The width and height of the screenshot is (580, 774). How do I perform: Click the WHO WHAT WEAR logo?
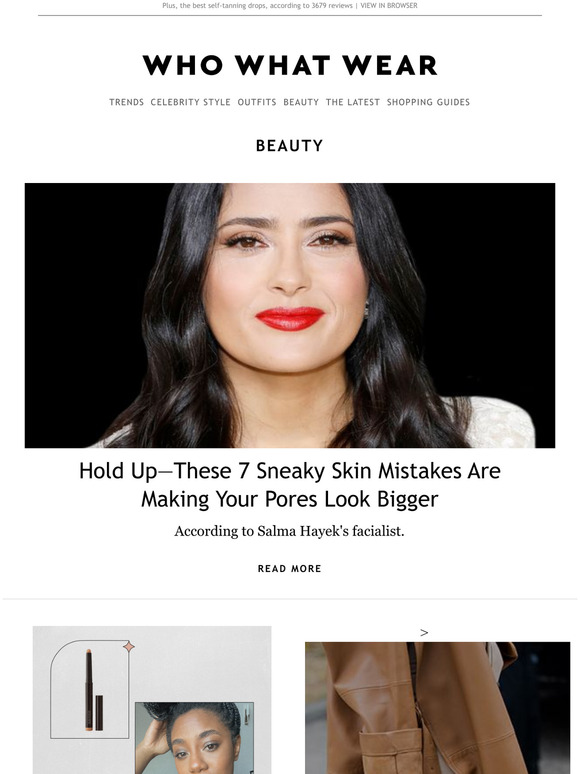click(290, 65)
